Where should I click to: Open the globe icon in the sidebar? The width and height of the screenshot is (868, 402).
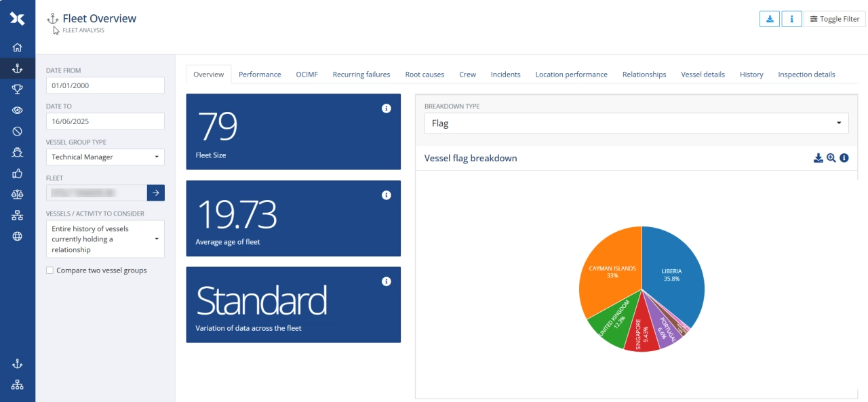(18, 237)
